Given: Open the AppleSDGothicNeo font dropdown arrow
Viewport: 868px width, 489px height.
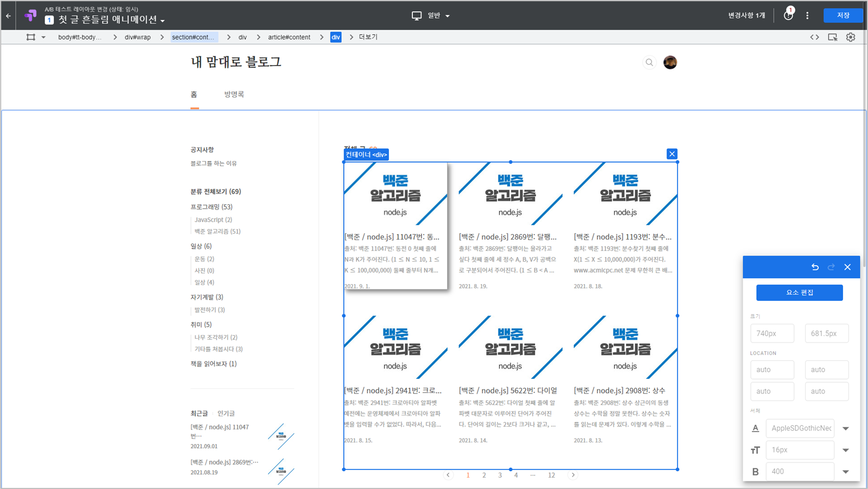Looking at the screenshot, I should (x=846, y=428).
